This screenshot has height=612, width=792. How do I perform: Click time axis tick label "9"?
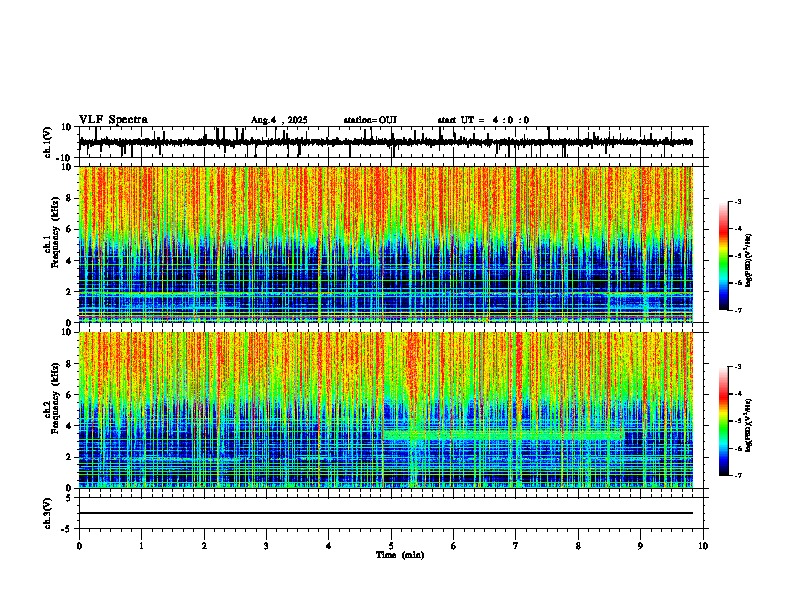(640, 546)
